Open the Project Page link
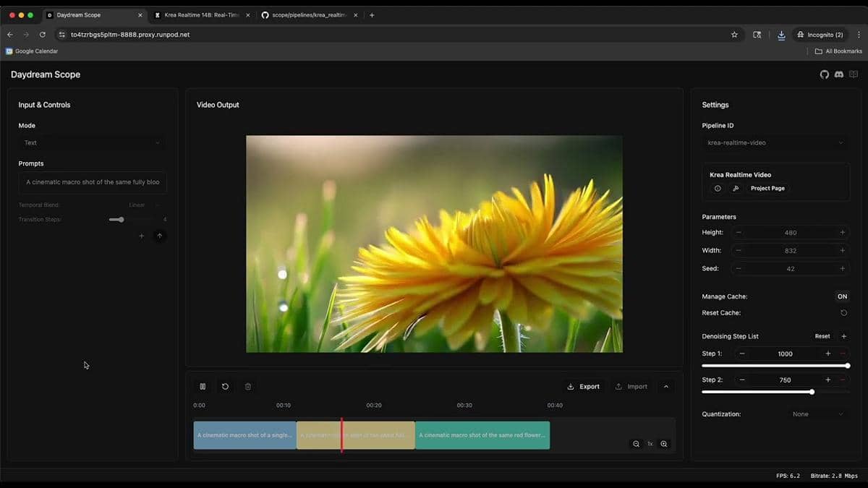The width and height of the screenshot is (868, 488). 768,188
